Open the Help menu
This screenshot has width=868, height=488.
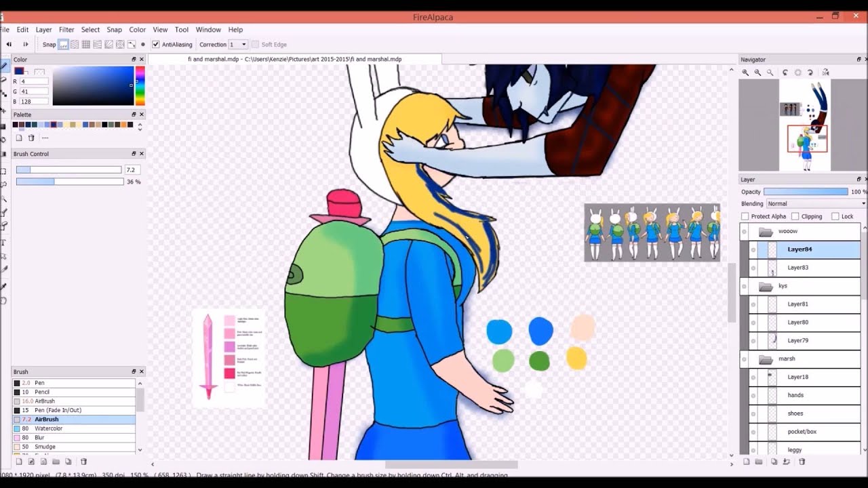(235, 30)
